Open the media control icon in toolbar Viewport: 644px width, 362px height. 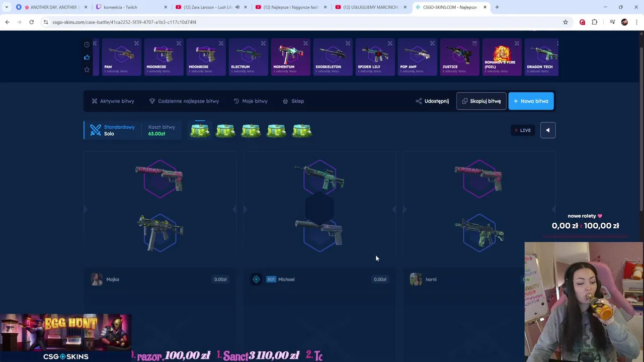pyautogui.click(x=612, y=22)
